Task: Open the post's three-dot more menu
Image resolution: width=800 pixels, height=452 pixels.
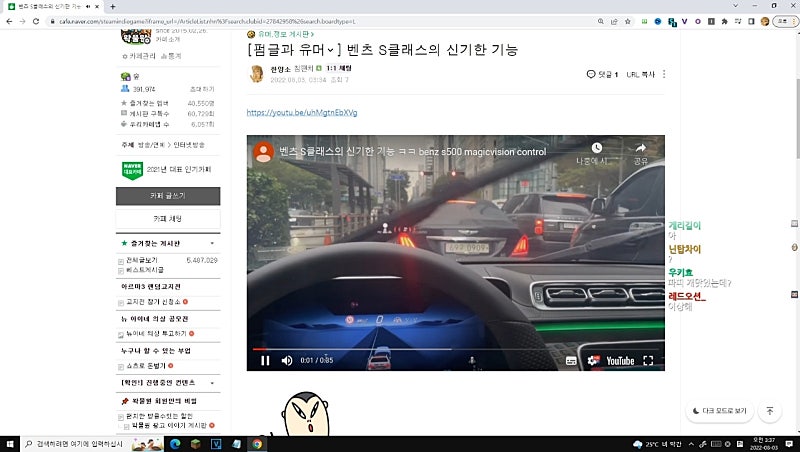Action: (664, 74)
